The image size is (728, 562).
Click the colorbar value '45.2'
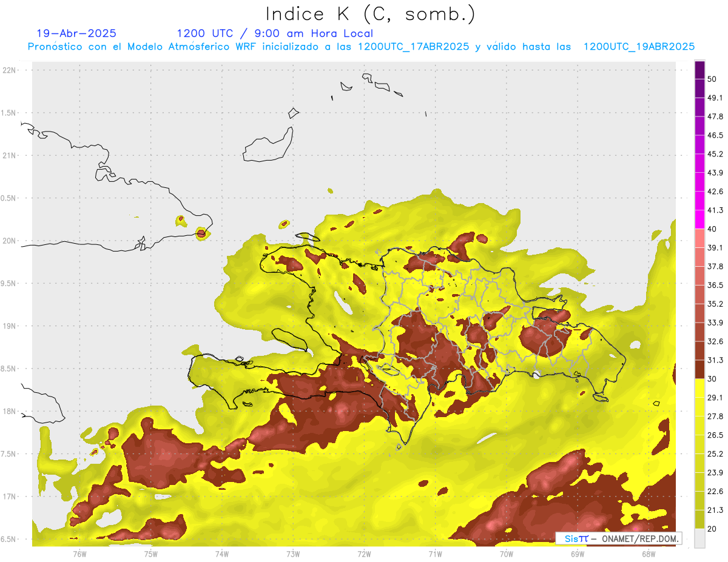[x=715, y=154]
